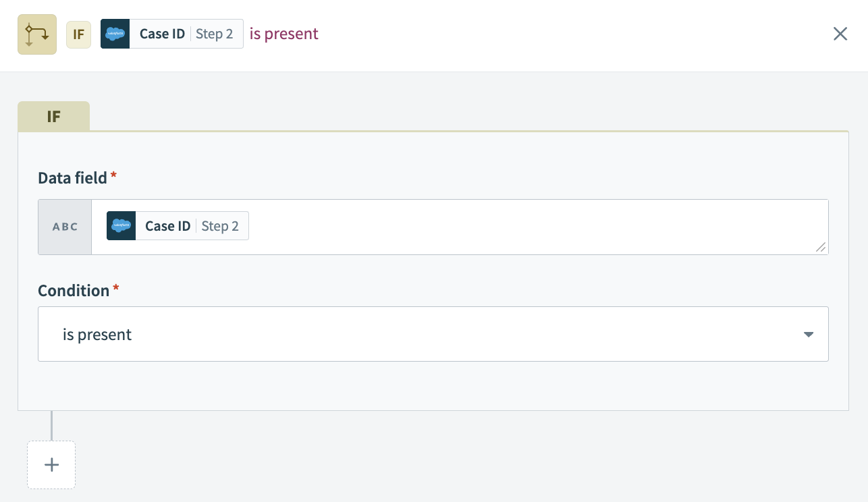Expand the Condition dropdown arrow
The image size is (868, 502).
coord(809,335)
